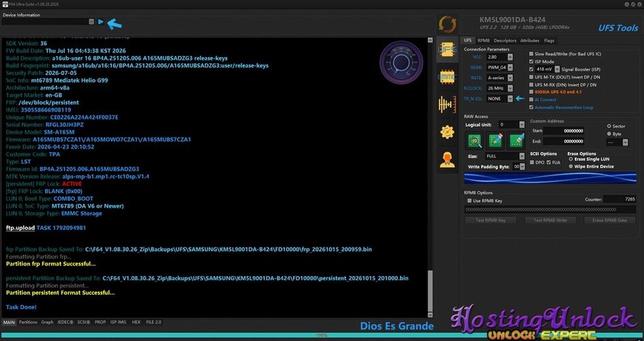Click the blue play arrow button
Image resolution: width=644 pixels, height=341 pixels.
point(101,22)
